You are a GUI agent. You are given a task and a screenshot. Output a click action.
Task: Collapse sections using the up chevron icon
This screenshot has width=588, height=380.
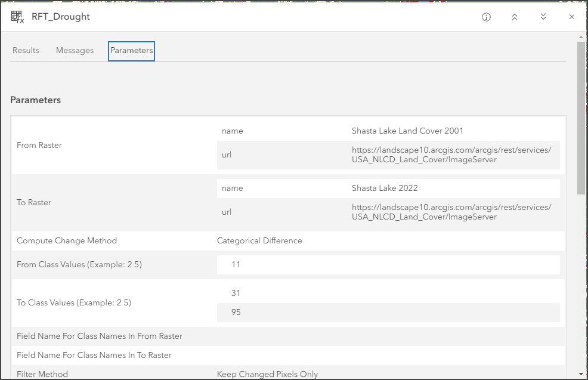click(x=515, y=17)
